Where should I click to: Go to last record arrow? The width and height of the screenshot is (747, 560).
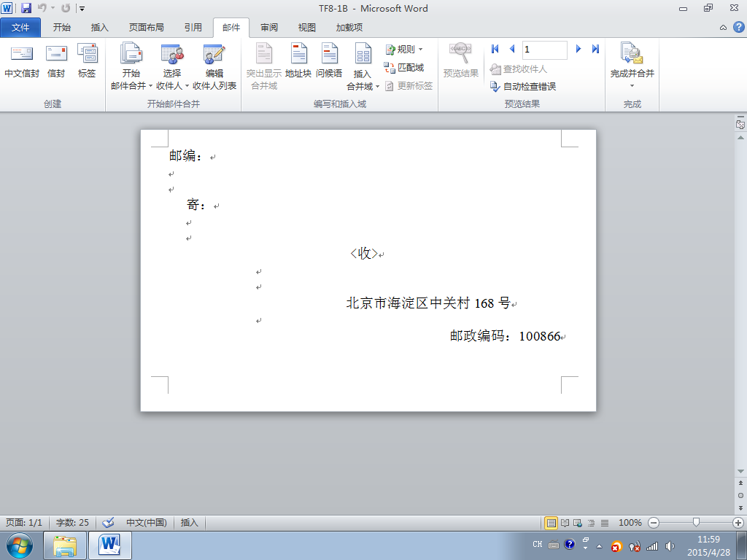click(x=595, y=49)
